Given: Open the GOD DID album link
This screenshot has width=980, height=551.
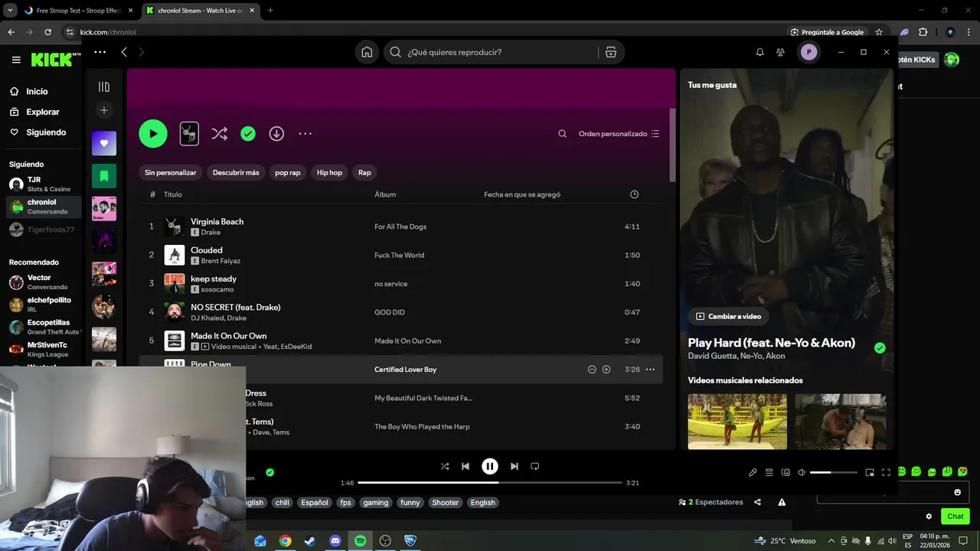Looking at the screenshot, I should (x=390, y=312).
